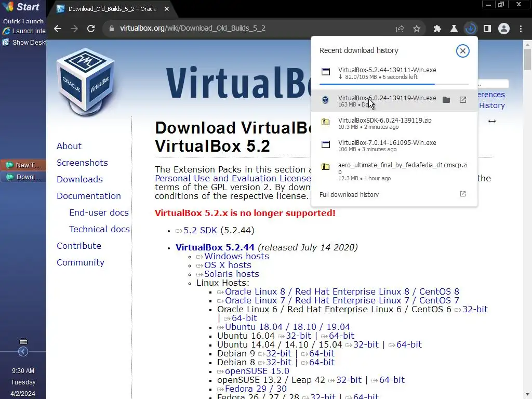Screen dimensions: 532x399
Task: Switch to New Tab taskbar item
Action: pos(23,165)
